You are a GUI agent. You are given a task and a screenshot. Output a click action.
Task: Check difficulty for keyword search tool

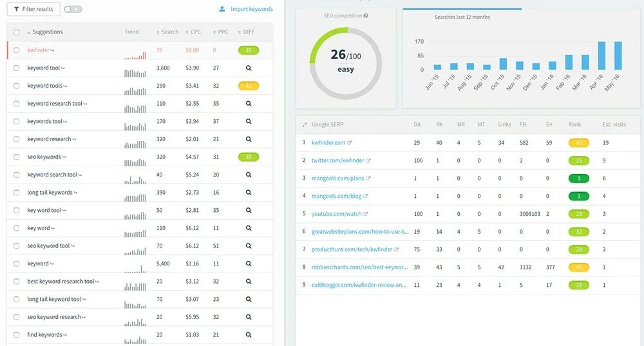click(x=249, y=175)
